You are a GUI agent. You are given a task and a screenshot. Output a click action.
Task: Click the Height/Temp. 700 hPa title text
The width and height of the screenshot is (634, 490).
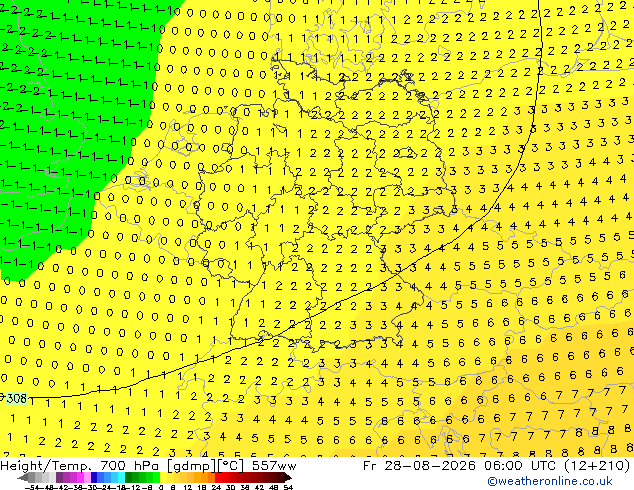click(81, 466)
